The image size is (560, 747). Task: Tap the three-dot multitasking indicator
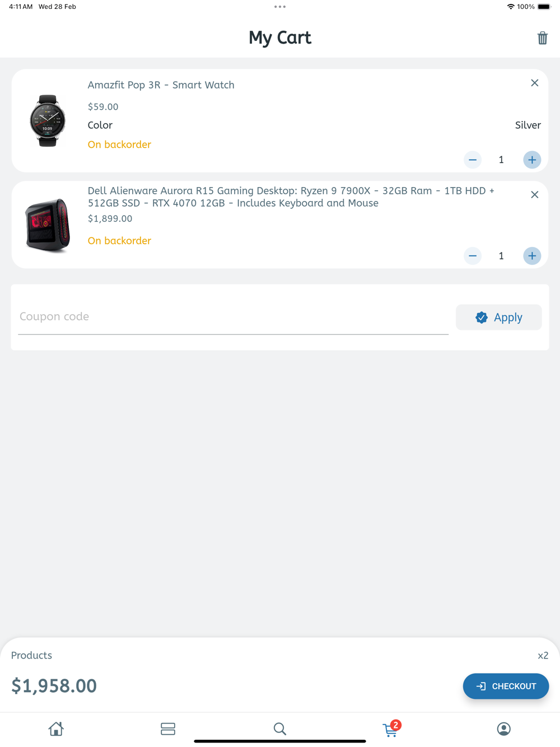[280, 7]
